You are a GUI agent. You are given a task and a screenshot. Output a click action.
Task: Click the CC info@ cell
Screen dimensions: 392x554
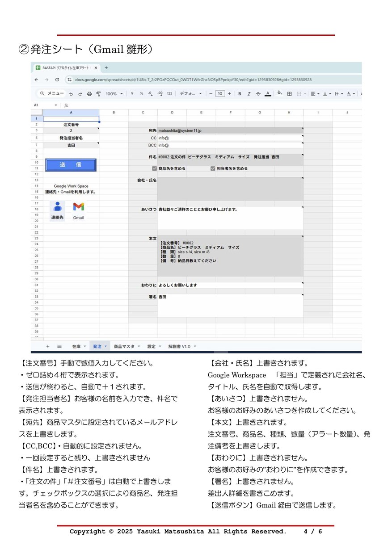(x=230, y=138)
